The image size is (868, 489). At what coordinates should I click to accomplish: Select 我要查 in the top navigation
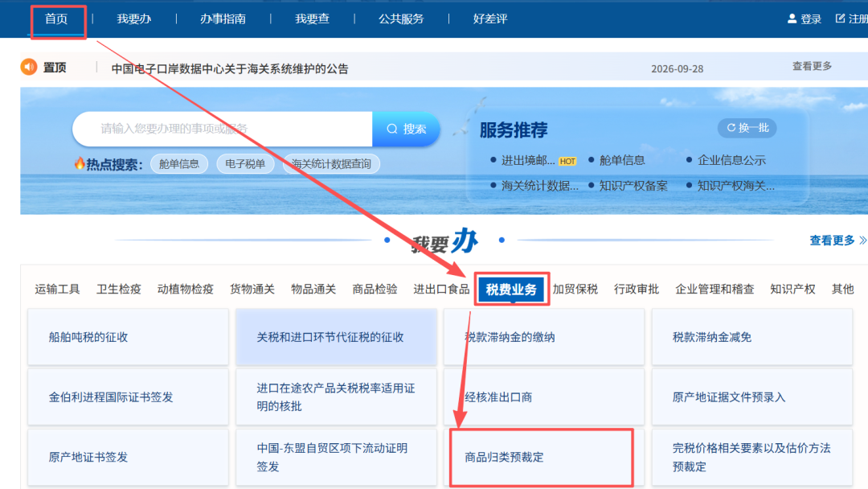(312, 18)
